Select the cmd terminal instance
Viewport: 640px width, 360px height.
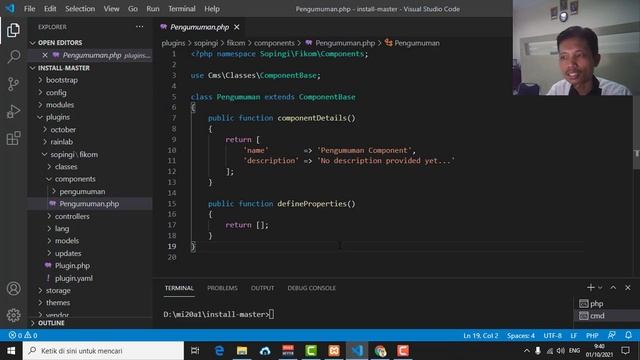click(x=606, y=316)
